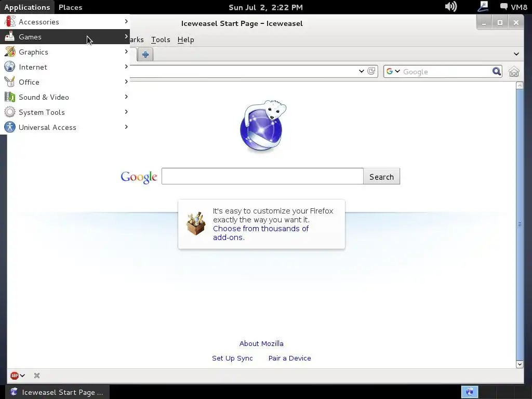Expand the Graphics submenu arrow
The width and height of the screenshot is (532, 399).
(x=126, y=51)
